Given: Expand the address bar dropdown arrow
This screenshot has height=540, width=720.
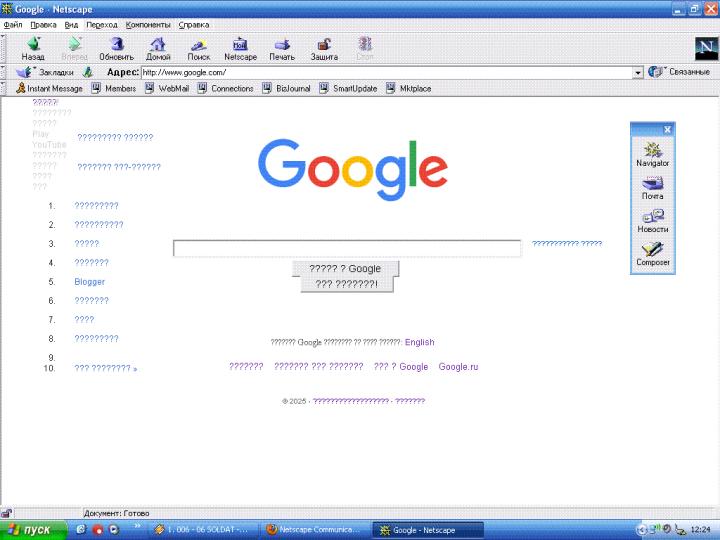Looking at the screenshot, I should (637, 73).
